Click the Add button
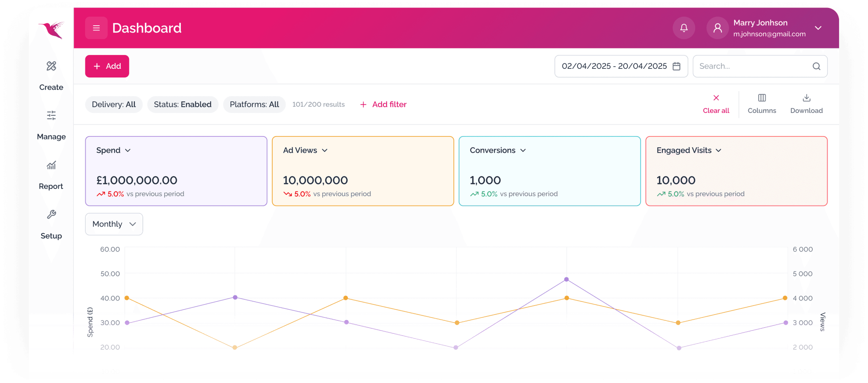Image resolution: width=868 pixels, height=383 pixels. (x=107, y=66)
